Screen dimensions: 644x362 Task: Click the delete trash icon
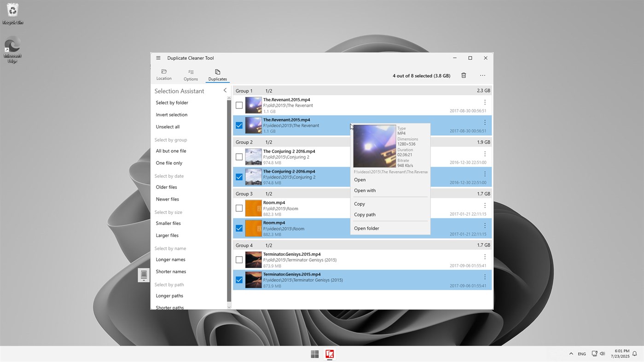click(x=464, y=75)
